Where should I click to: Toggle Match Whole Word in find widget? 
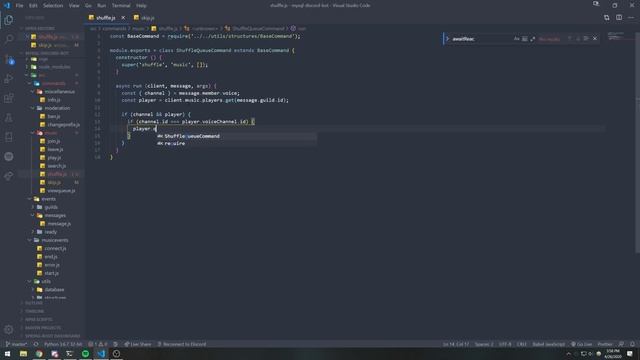pyautogui.click(x=524, y=39)
